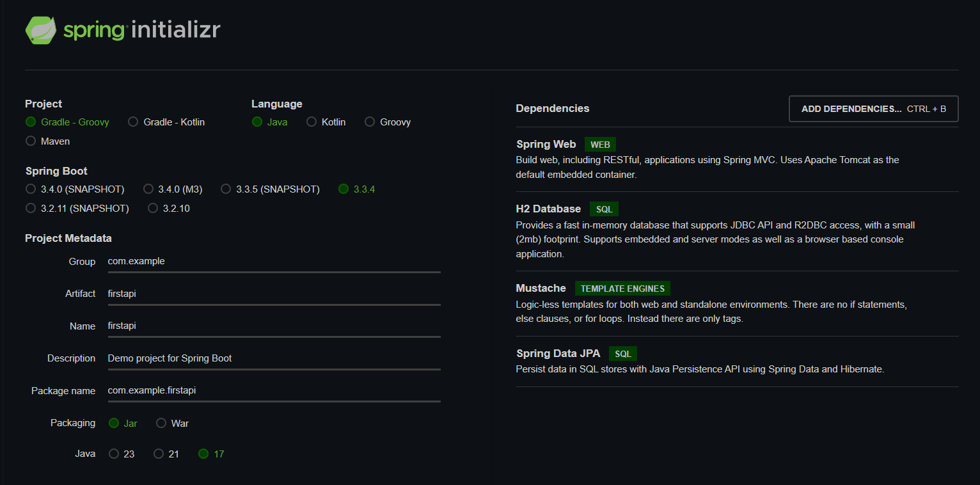Click the SQL tag beside Spring Data JPA
The height and width of the screenshot is (485, 980).
(x=622, y=354)
